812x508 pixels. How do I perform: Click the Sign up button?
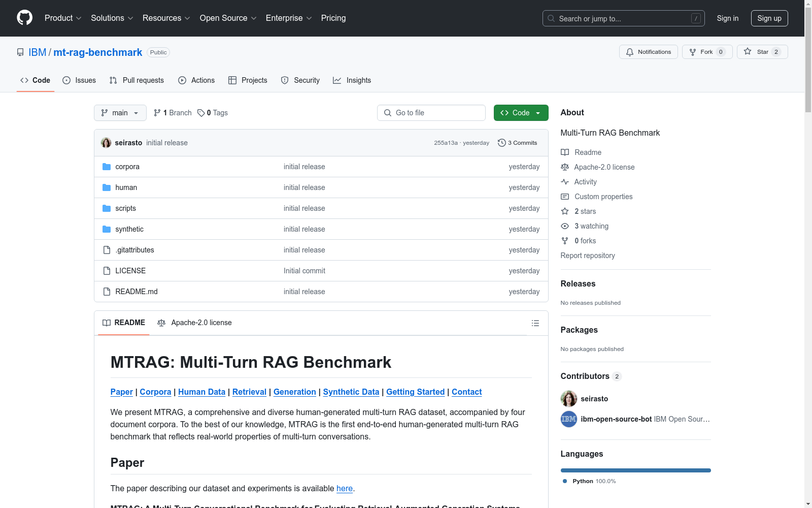(x=769, y=18)
